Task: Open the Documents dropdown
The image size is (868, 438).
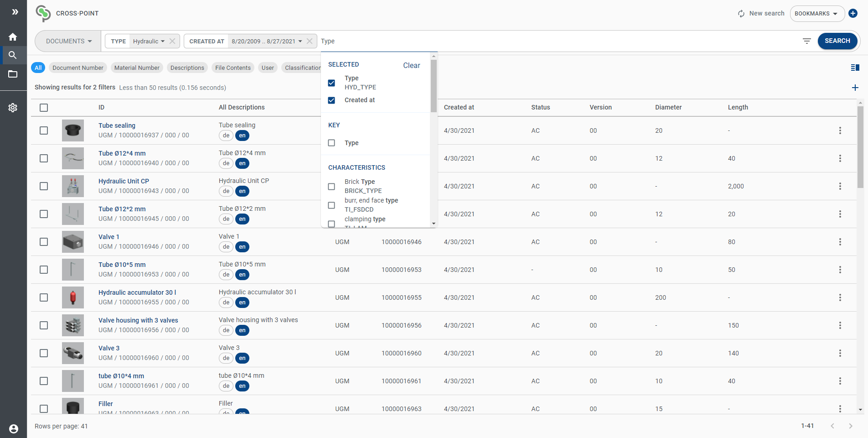Action: 69,41
